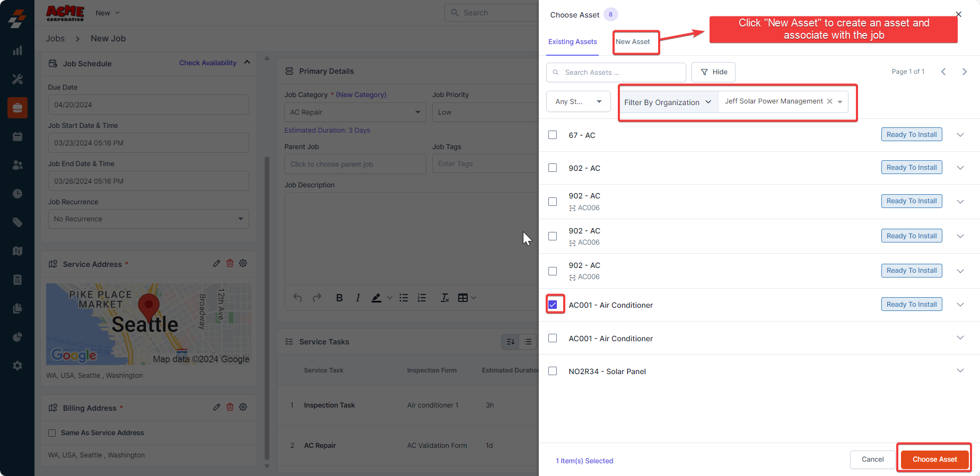Switch to the New Asset tab
Viewport: 980px width, 476px height.
tap(633, 42)
